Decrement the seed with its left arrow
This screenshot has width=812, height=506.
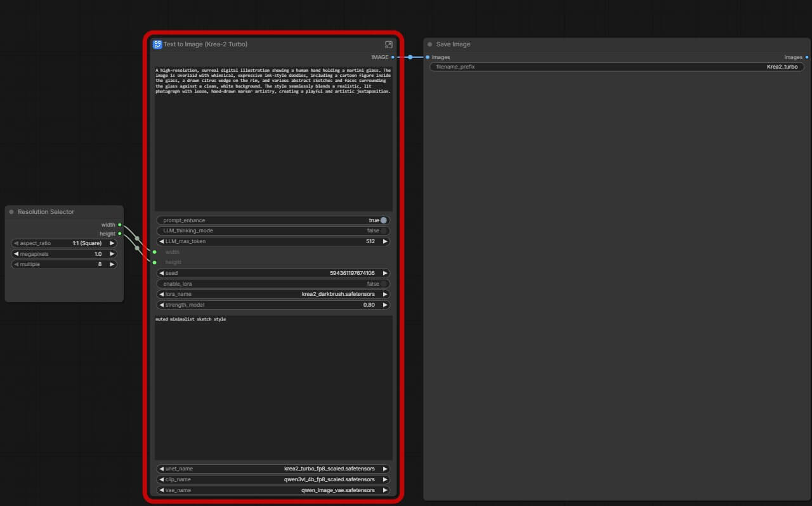point(161,273)
